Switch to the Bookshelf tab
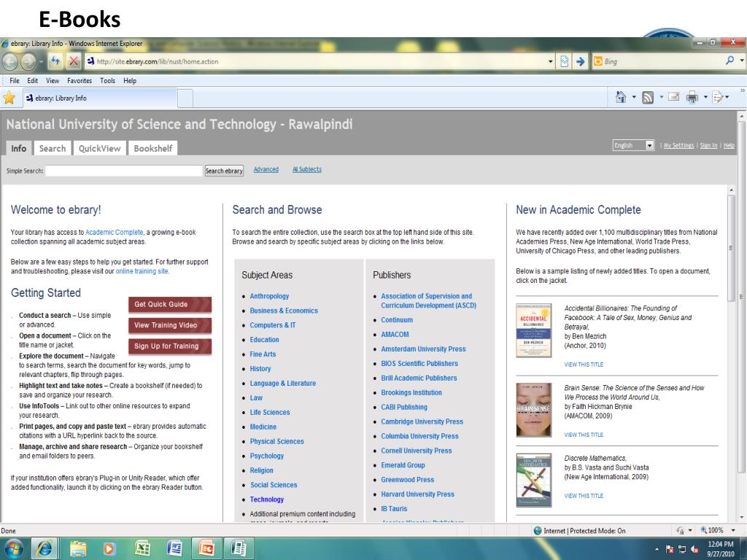 click(153, 148)
